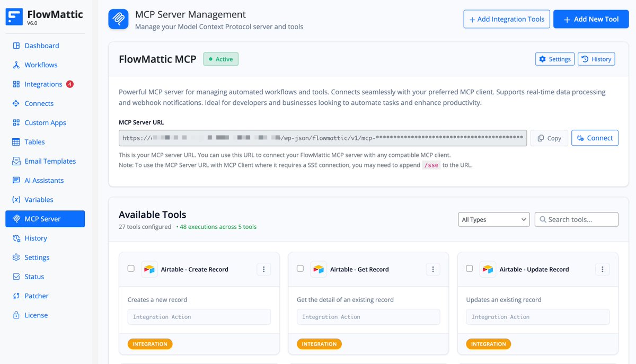Click Integration Action field on Get Record card
Screen dimensions: 636x364
[368, 317]
